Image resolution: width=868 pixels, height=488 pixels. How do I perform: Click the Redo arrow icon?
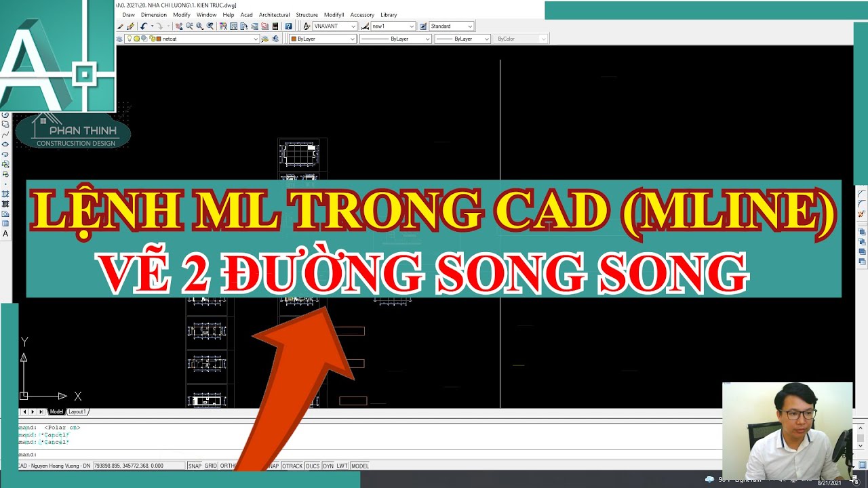click(x=159, y=26)
